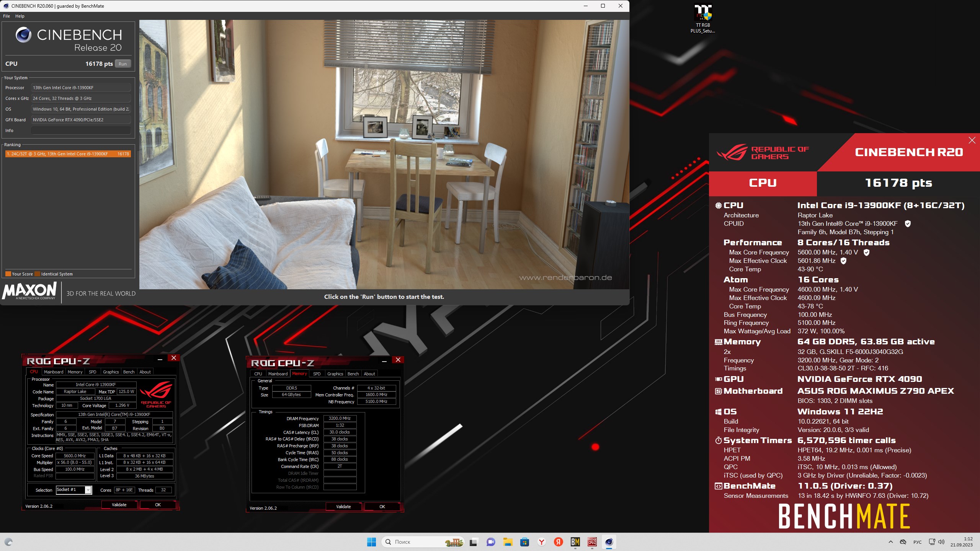Click the shield icon beside 5600.00 MHz, 1.40 V
This screenshot has height=551, width=980.
tap(867, 252)
